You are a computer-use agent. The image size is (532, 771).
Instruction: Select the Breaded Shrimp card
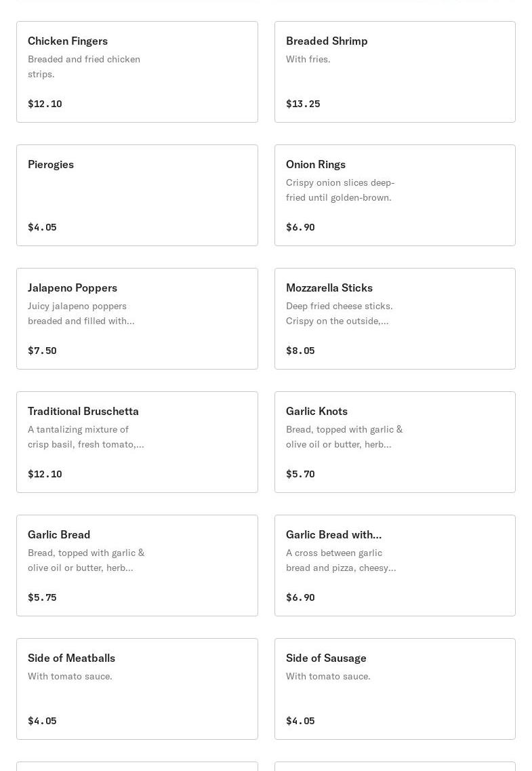click(394, 72)
